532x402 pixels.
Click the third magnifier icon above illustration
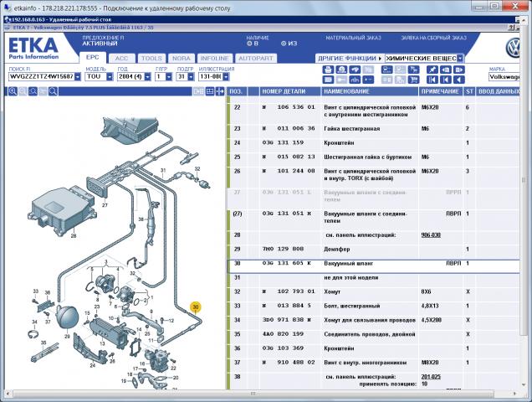pyautogui.click(x=33, y=91)
